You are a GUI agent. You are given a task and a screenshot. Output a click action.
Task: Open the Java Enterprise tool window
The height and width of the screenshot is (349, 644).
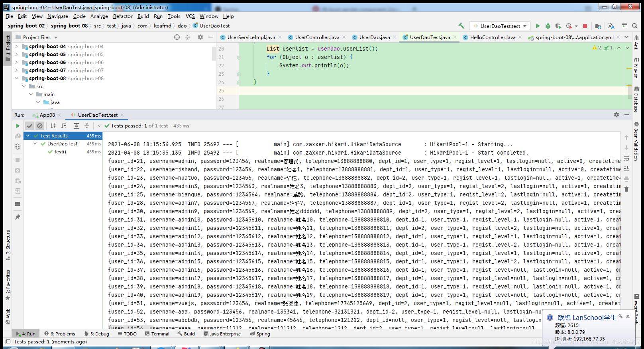(222, 334)
